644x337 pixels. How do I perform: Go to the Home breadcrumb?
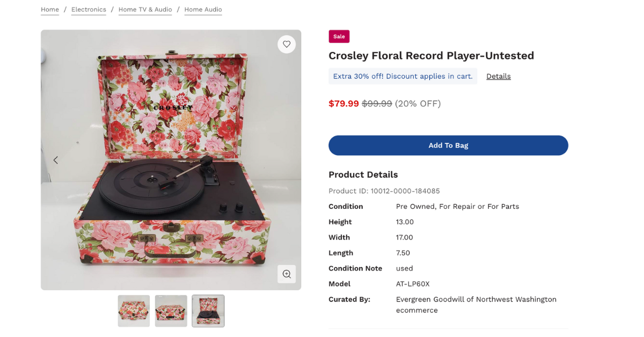coord(50,10)
